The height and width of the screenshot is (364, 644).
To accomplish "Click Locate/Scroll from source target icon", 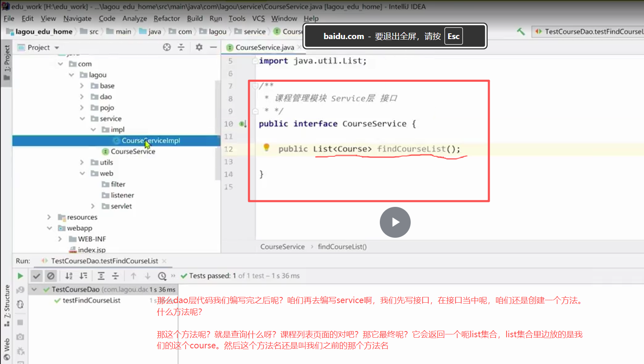I will click(x=167, y=47).
